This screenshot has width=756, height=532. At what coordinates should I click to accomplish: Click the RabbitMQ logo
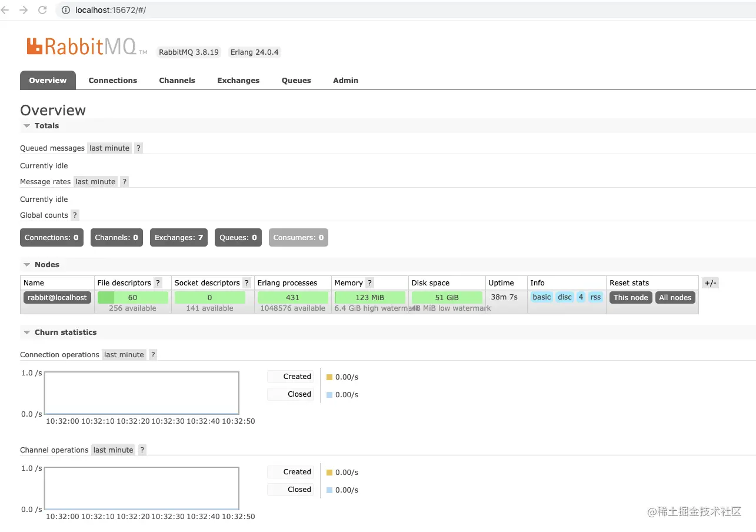[87, 46]
